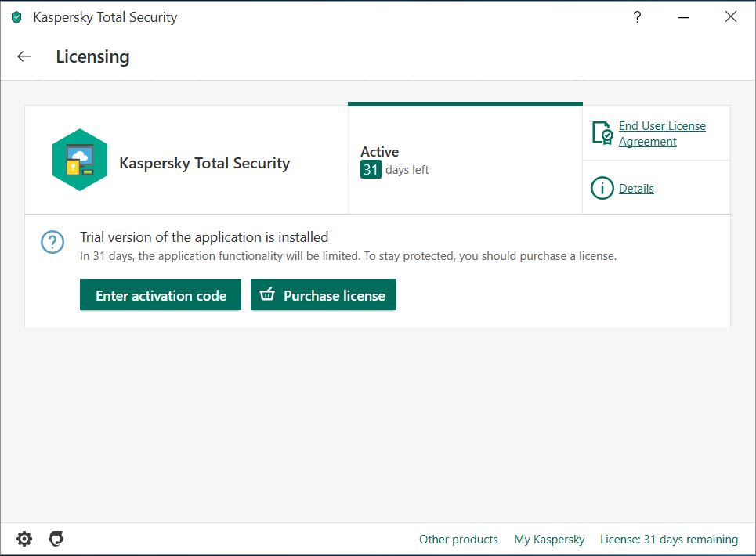Open help with the question mark button
Screen dimensions: 756x556
[x=637, y=17]
